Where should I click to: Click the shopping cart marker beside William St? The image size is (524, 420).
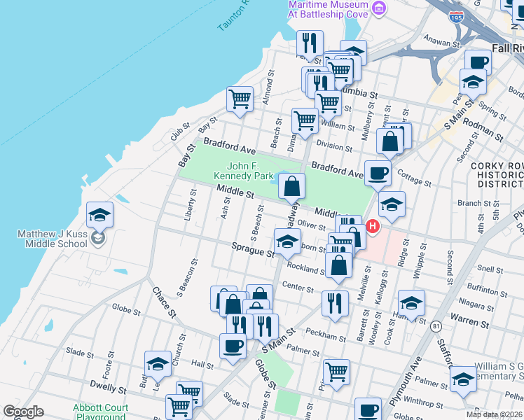(x=305, y=121)
